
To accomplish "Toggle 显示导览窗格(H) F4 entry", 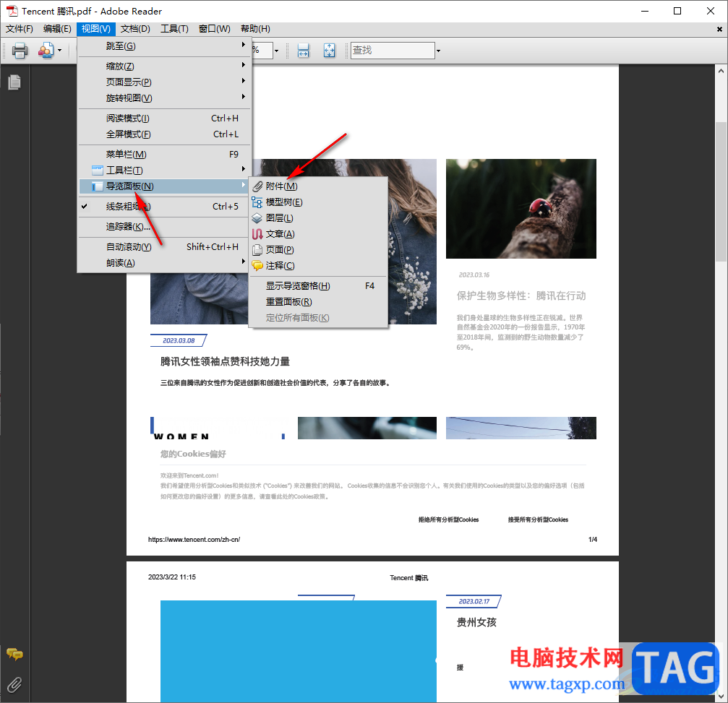I will pos(319,286).
